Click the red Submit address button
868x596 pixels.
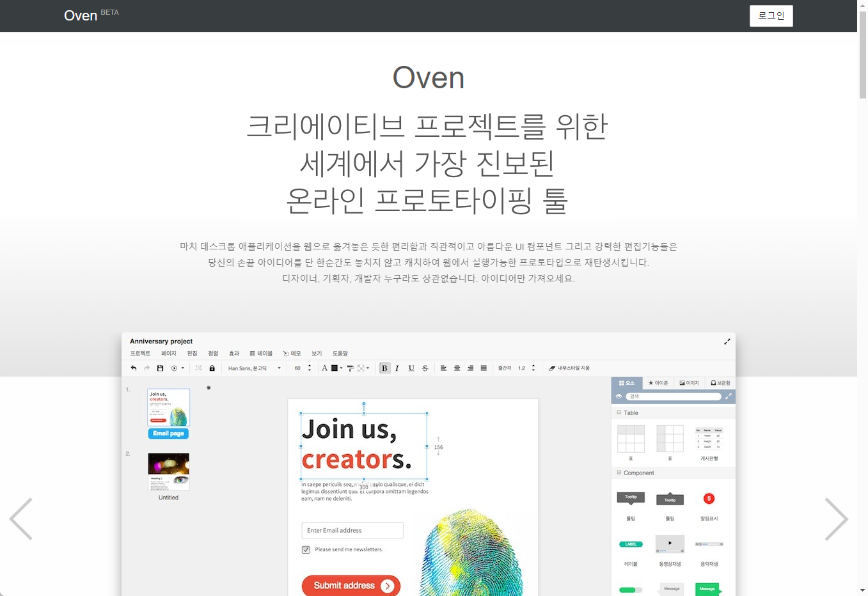(x=351, y=586)
